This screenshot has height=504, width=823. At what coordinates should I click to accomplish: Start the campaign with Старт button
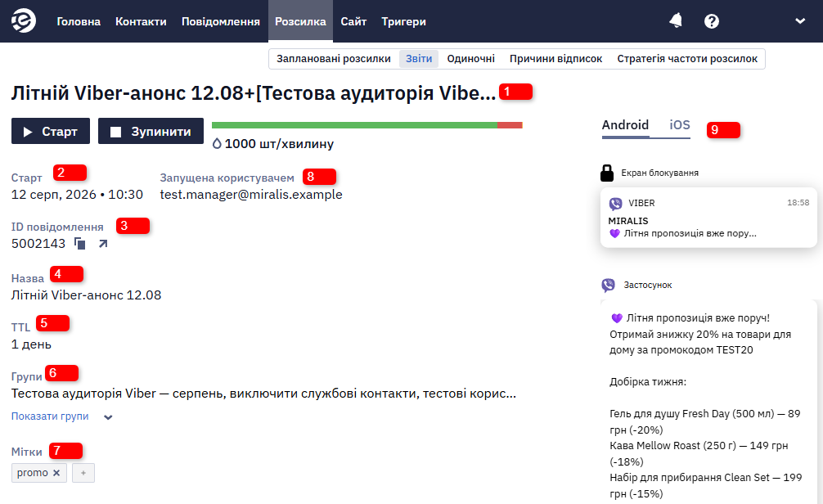(51, 131)
